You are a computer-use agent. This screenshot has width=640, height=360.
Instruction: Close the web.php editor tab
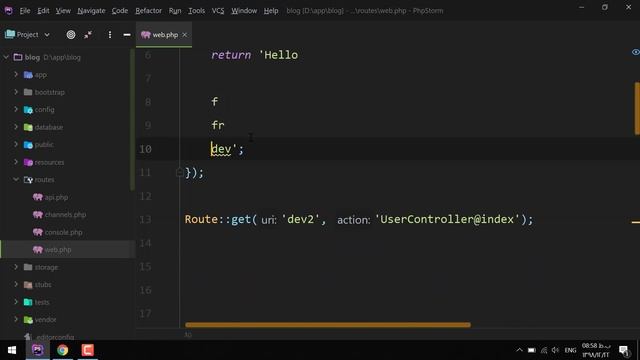click(x=185, y=35)
